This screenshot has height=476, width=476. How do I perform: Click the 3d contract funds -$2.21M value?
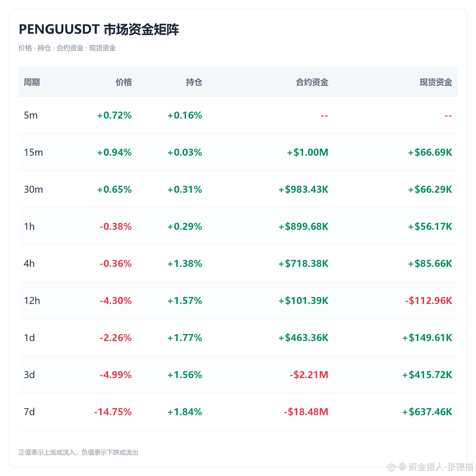click(x=309, y=375)
